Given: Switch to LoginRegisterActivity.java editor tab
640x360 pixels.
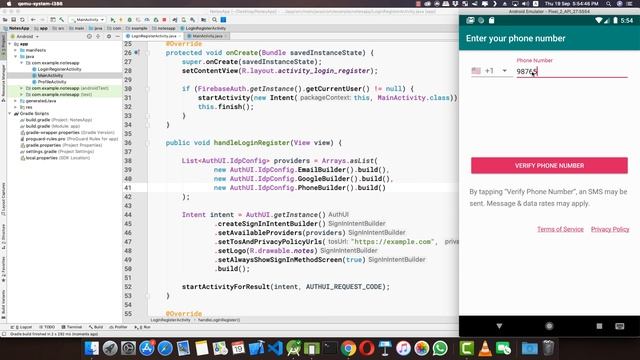Looking at the screenshot, I should (153, 36).
